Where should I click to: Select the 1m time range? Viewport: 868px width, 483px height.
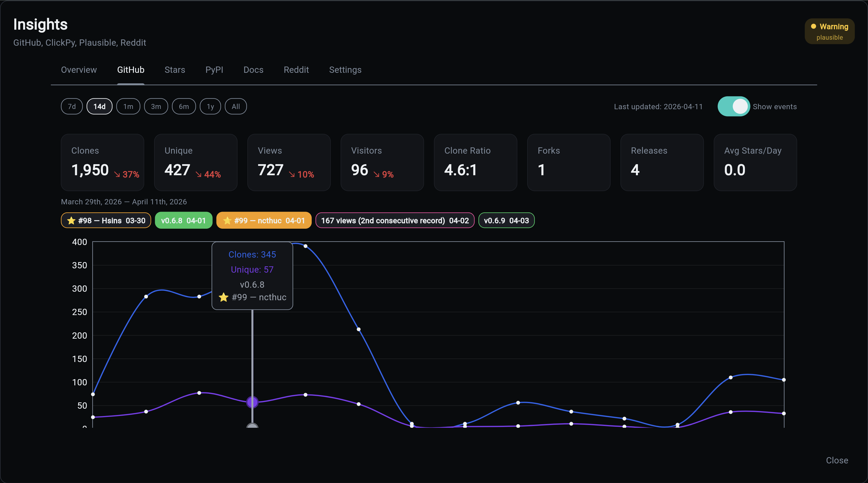tap(128, 107)
